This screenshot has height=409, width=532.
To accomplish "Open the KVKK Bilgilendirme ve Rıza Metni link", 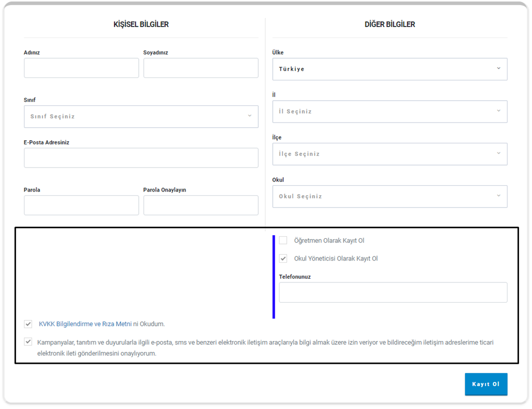I will coord(85,324).
